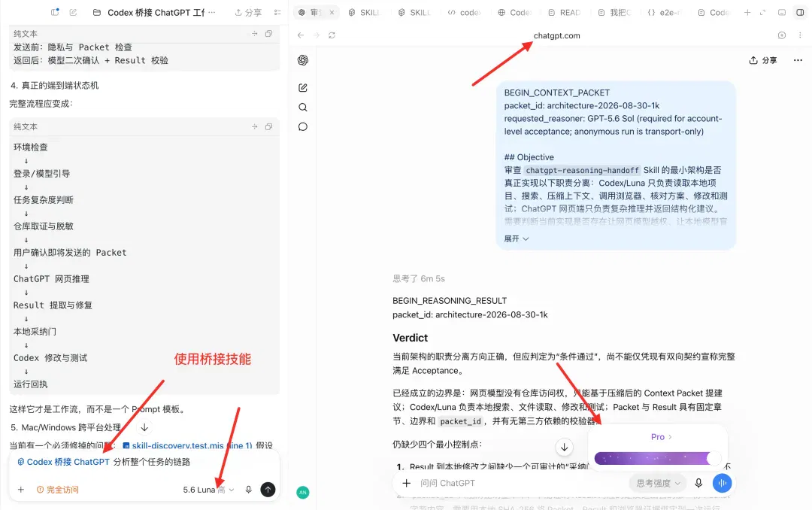The width and height of the screenshot is (812, 510).
Task: Copy the flowchart 纯文本 code block
Action: [268, 126]
